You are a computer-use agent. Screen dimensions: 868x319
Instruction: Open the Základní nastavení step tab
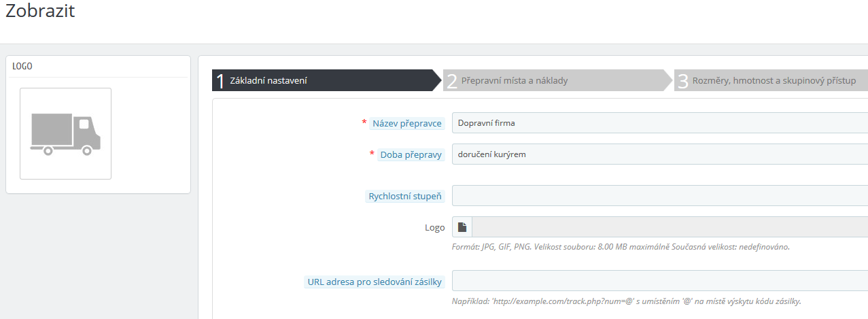pyautogui.click(x=323, y=80)
